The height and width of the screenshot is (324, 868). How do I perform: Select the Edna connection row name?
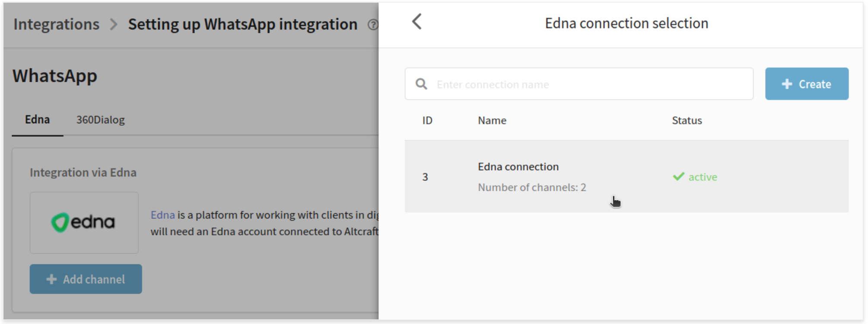click(518, 167)
